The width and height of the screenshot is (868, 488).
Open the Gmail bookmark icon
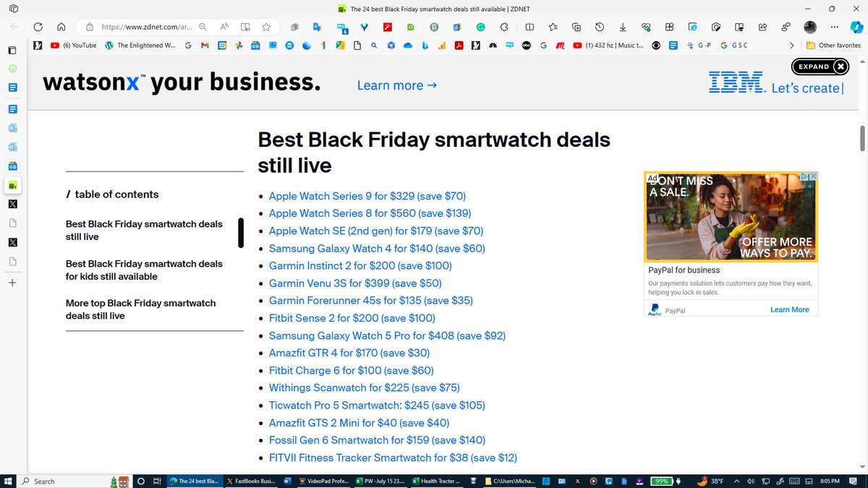click(x=205, y=45)
